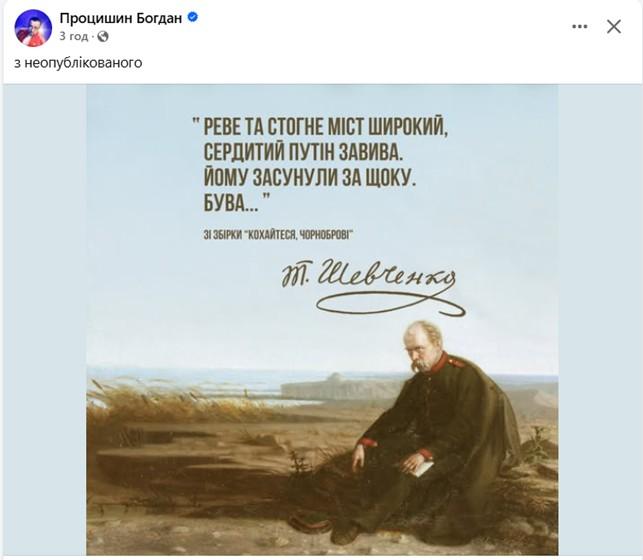Screen dimensions: 643x560
Task: Click the white book in man's hand
Action: (x=423, y=468)
